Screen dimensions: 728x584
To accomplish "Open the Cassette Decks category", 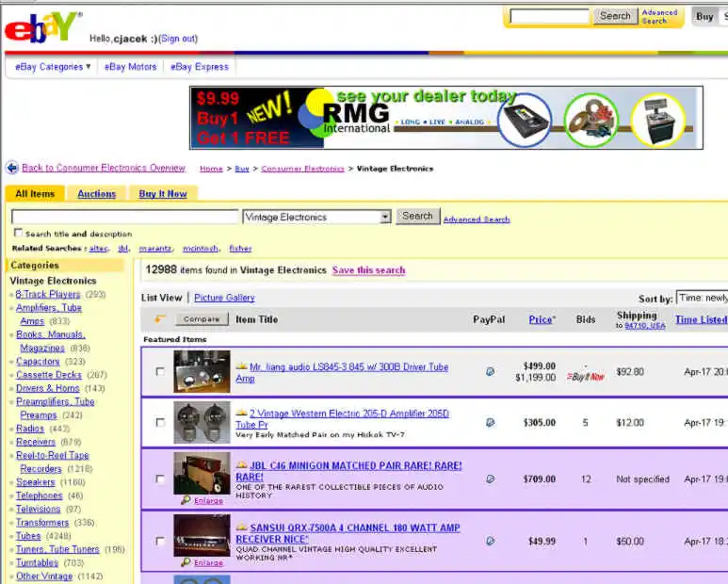I will (x=49, y=375).
